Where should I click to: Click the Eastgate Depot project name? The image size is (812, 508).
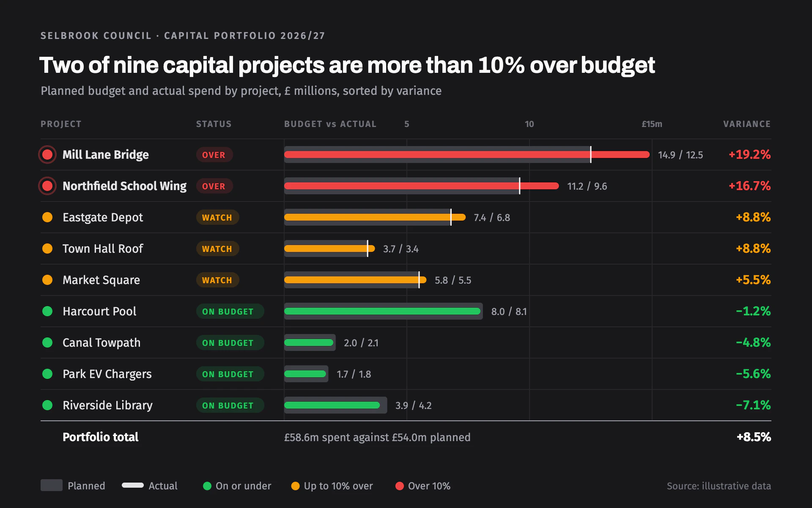coord(103,217)
